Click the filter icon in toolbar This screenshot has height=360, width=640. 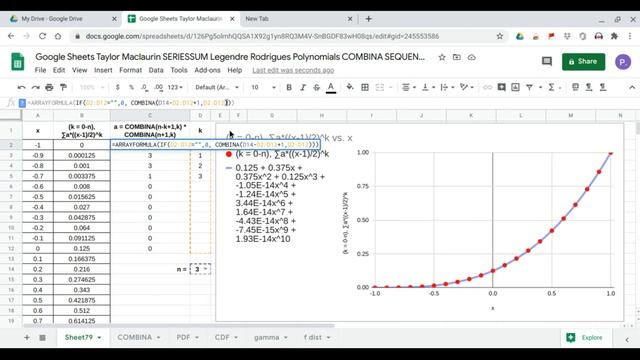pos(529,87)
